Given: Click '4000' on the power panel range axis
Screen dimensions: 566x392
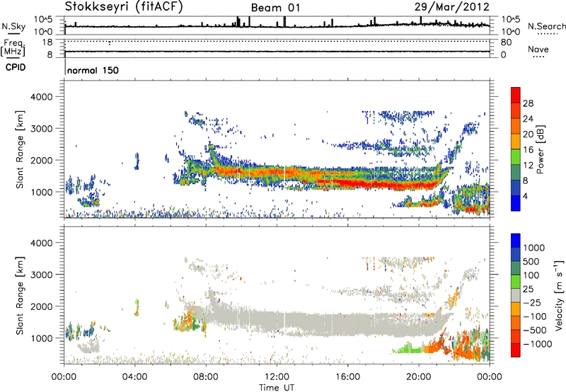Looking at the screenshot, I should tap(42, 97).
